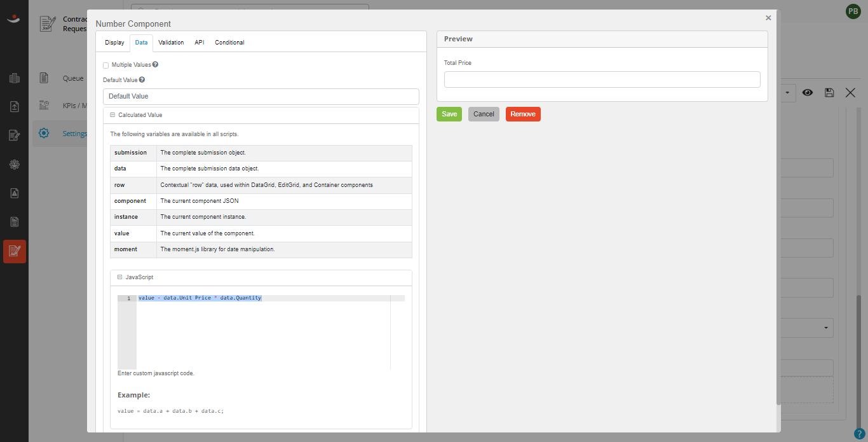
Task: Click the Default Value input field
Action: 261,96
